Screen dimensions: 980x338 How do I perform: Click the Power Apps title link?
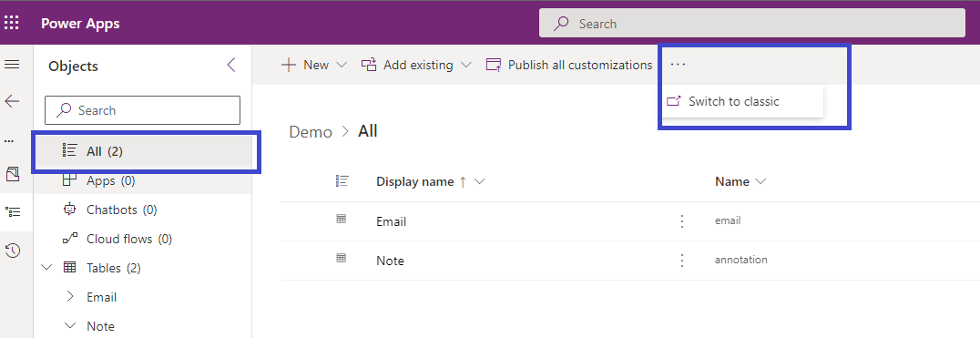pos(80,24)
